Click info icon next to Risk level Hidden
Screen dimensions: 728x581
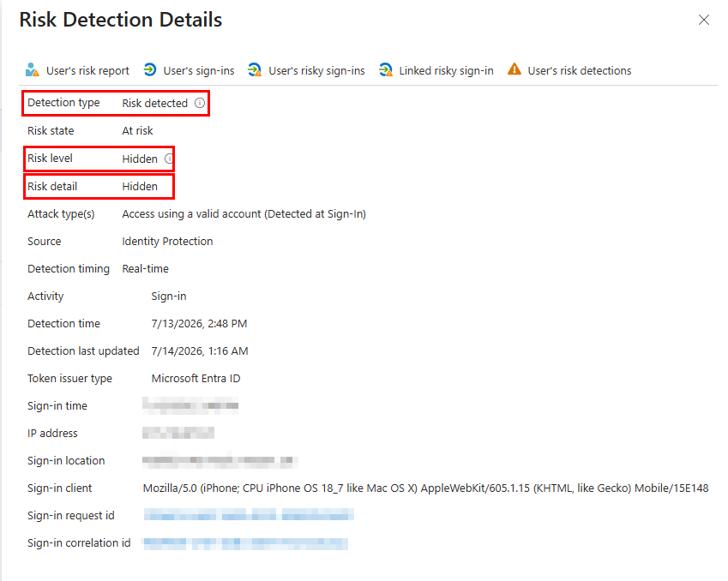[169, 159]
